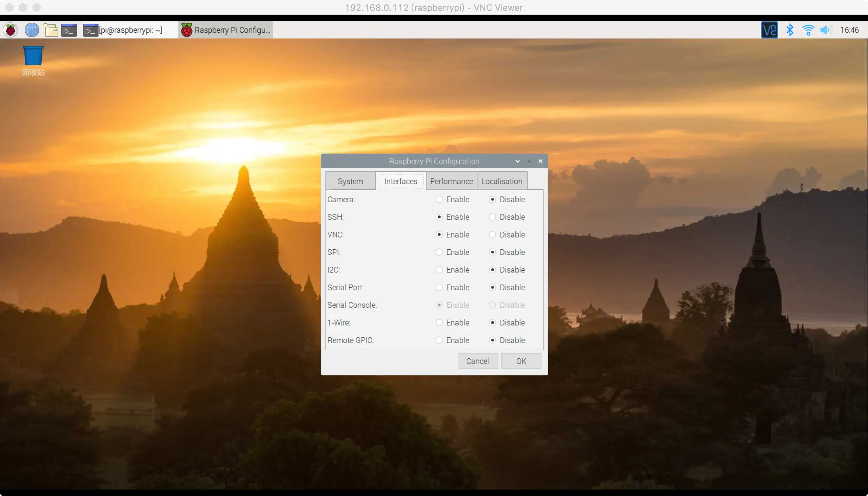Enable the I2C interface
The height and width of the screenshot is (496, 868).
point(439,270)
